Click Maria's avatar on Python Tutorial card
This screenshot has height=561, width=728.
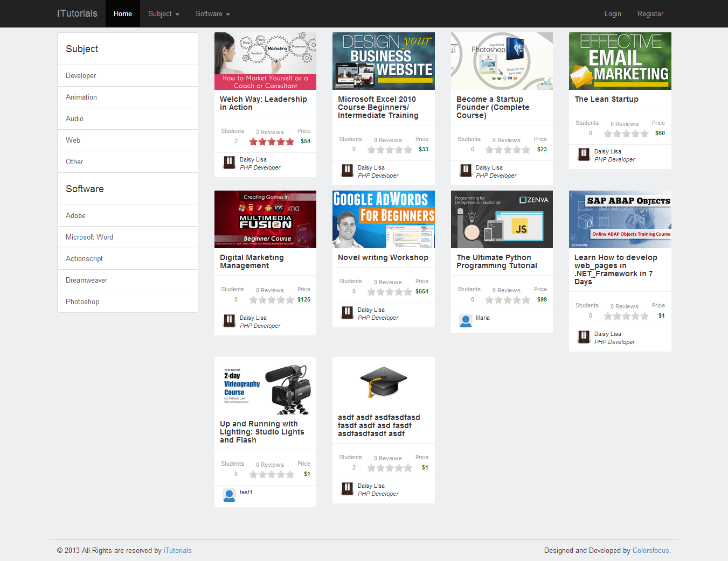coord(466,320)
